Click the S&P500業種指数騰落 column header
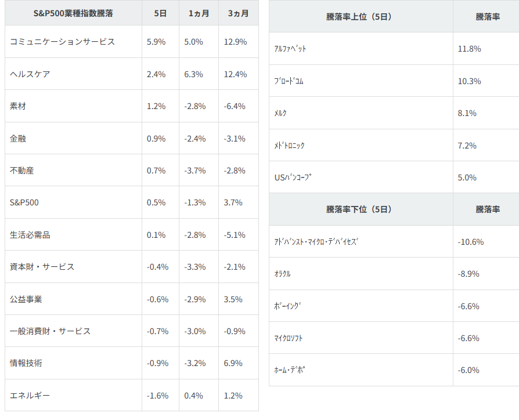The image size is (519, 420). (73, 13)
